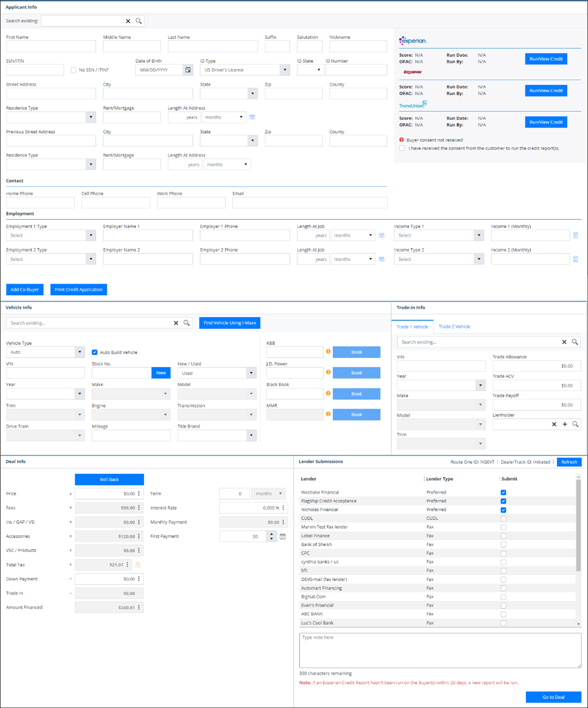Image resolution: width=588 pixels, height=708 pixels.
Task: Enable the No SSN / ITIN checkbox
Action: [x=73, y=69]
